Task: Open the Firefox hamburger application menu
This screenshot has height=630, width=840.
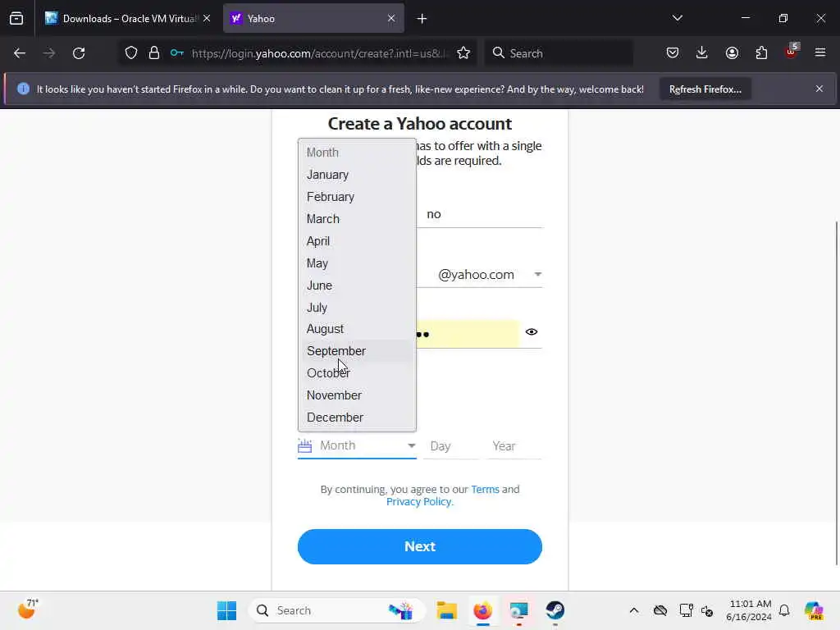Action: (x=820, y=53)
